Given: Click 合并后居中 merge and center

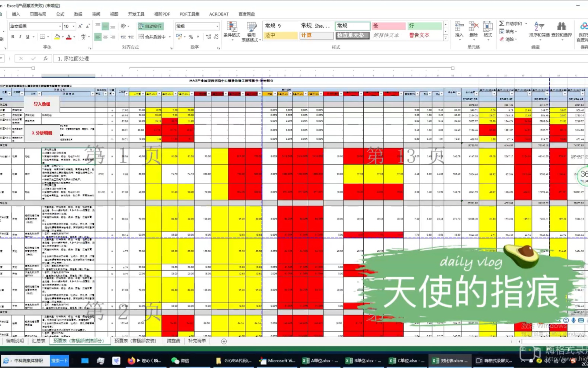Looking at the screenshot, I should tap(152, 37).
